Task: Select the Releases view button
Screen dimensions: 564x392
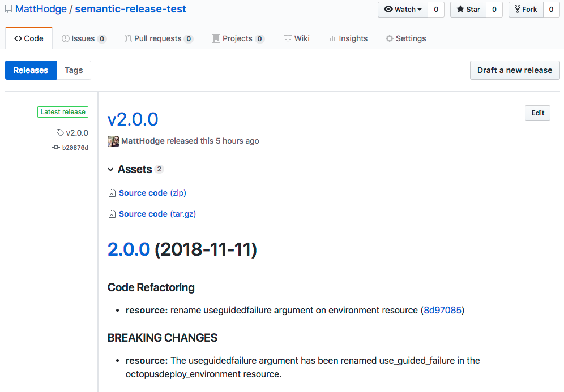Action: (31, 70)
